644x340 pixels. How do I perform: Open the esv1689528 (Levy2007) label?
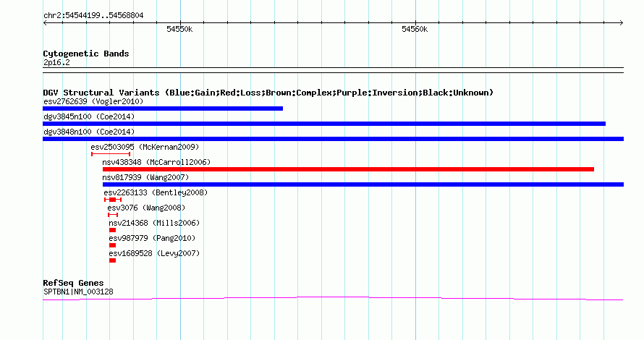[x=154, y=253]
